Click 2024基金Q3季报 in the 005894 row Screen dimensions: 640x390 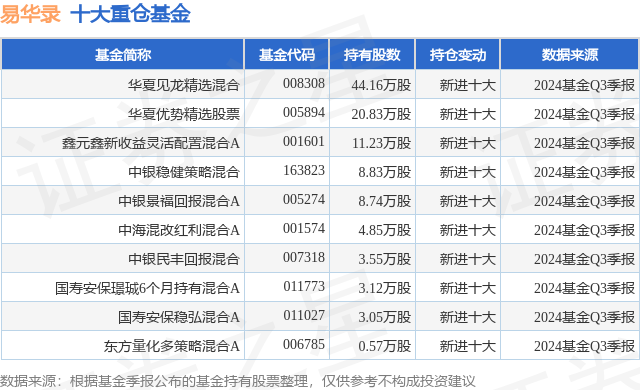pos(584,114)
